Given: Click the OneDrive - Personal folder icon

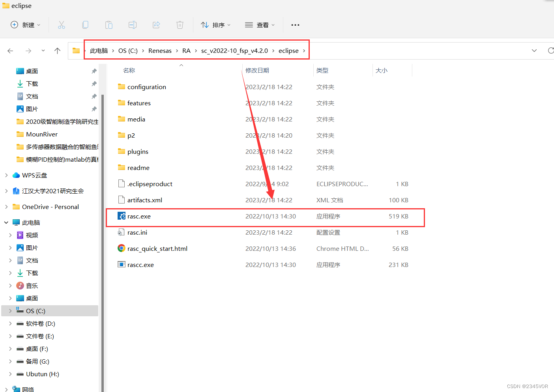Looking at the screenshot, I should 16,207.
